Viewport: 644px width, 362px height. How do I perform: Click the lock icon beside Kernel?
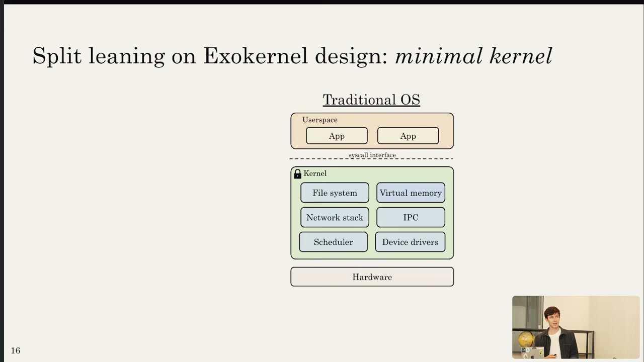pyautogui.click(x=297, y=173)
